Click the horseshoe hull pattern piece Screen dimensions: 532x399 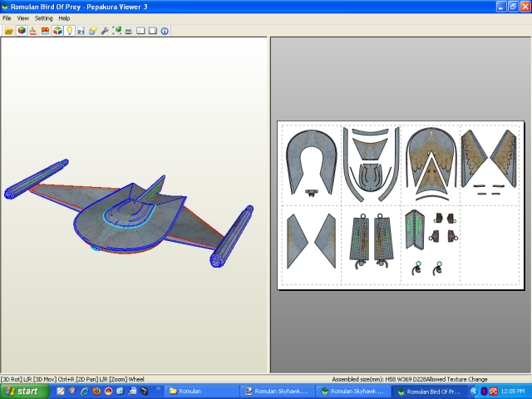click(x=312, y=162)
